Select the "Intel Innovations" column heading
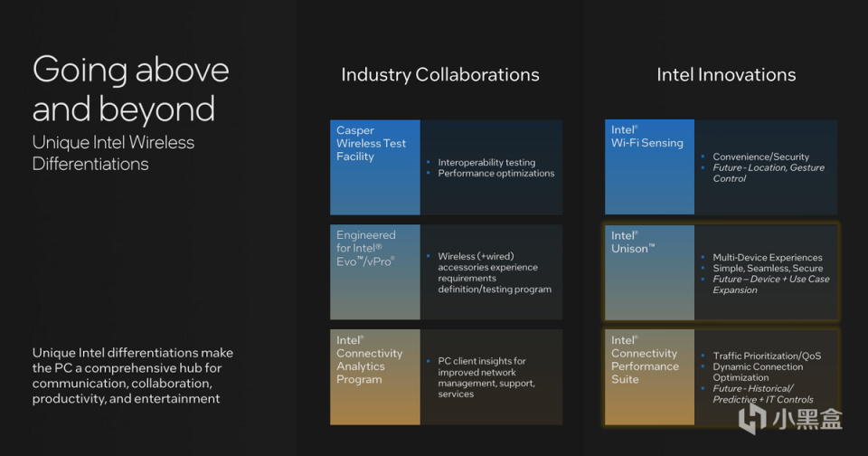The width and height of the screenshot is (868, 456). [726, 75]
